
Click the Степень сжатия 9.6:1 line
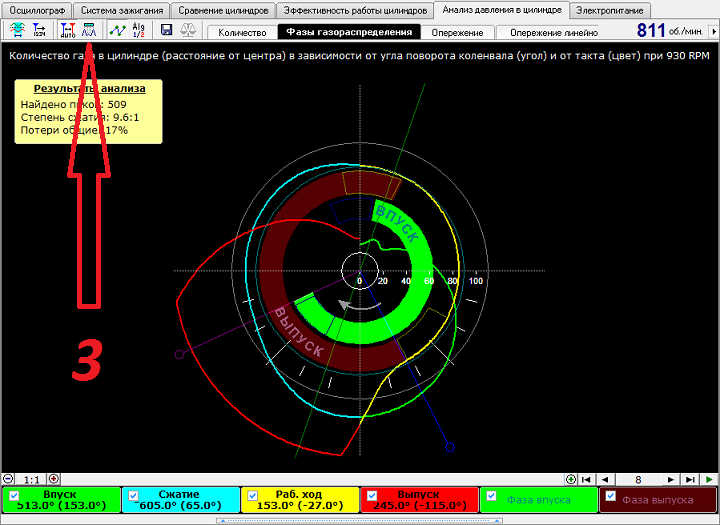[x=80, y=118]
